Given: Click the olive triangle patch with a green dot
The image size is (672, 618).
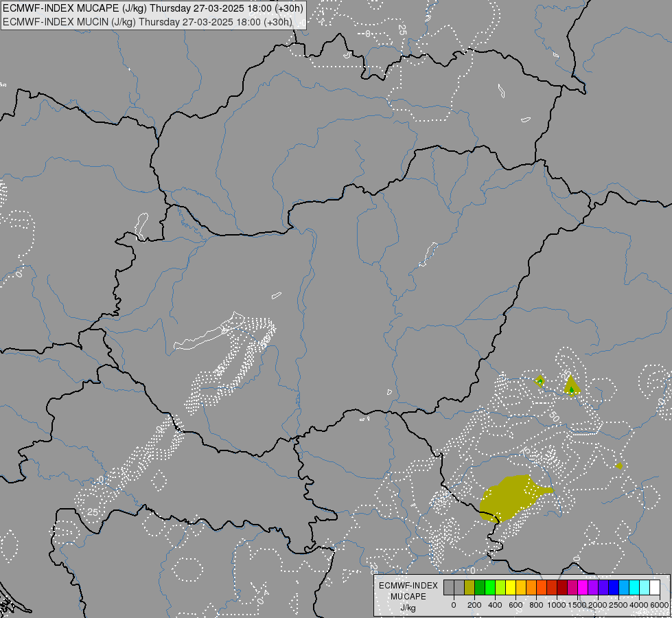Looking at the screenshot, I should tap(571, 387).
